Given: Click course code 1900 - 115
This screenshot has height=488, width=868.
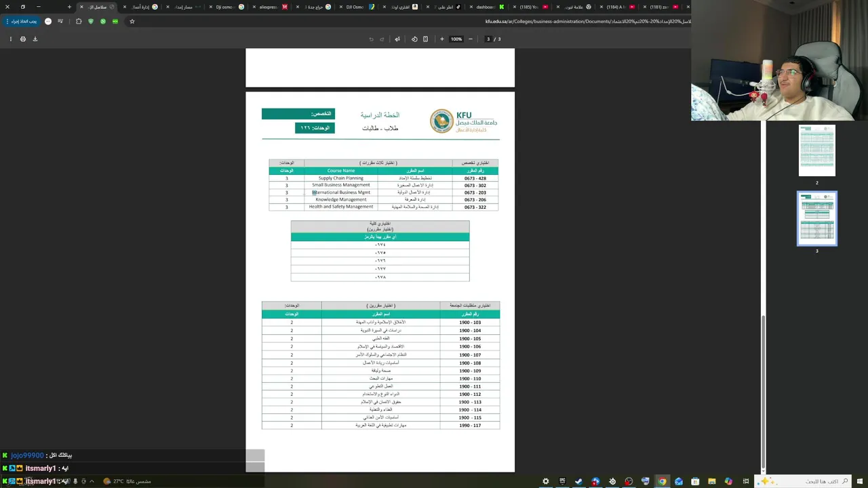Looking at the screenshot, I should pos(470,418).
